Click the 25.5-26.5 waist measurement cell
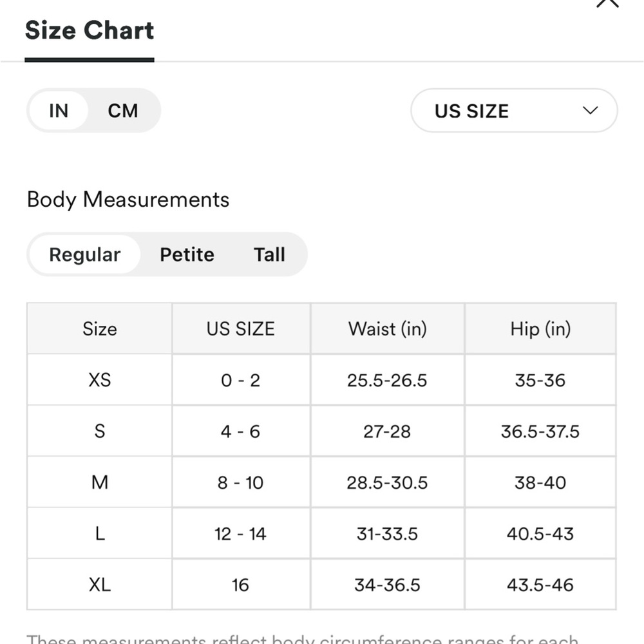 387,380
